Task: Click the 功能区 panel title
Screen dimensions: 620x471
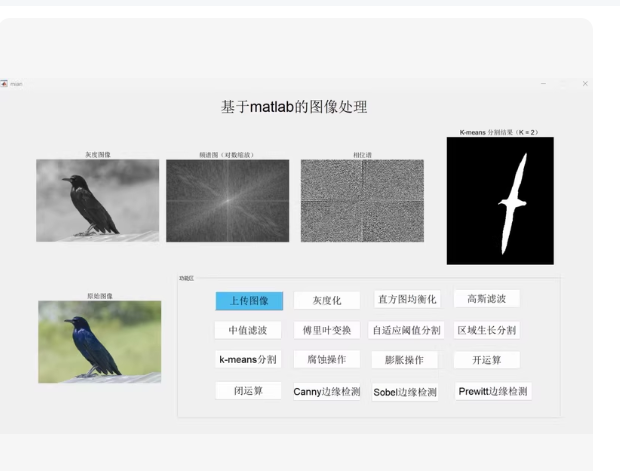Action: click(x=186, y=278)
